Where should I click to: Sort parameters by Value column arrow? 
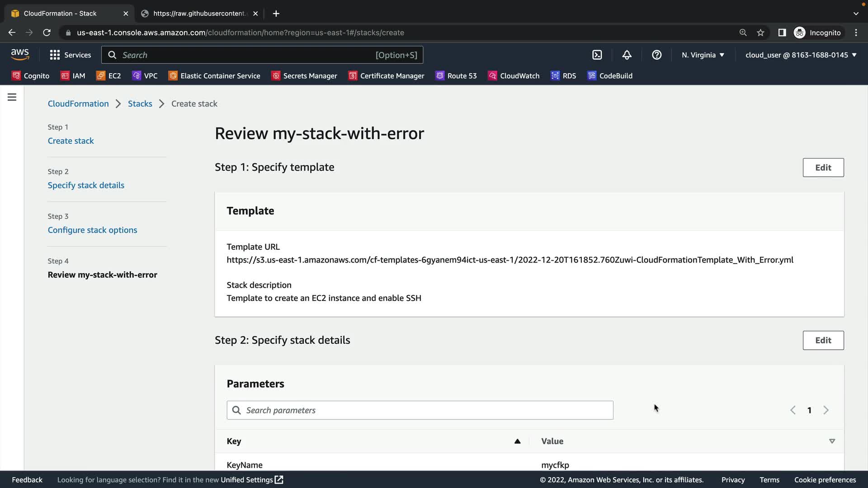[832, 441]
